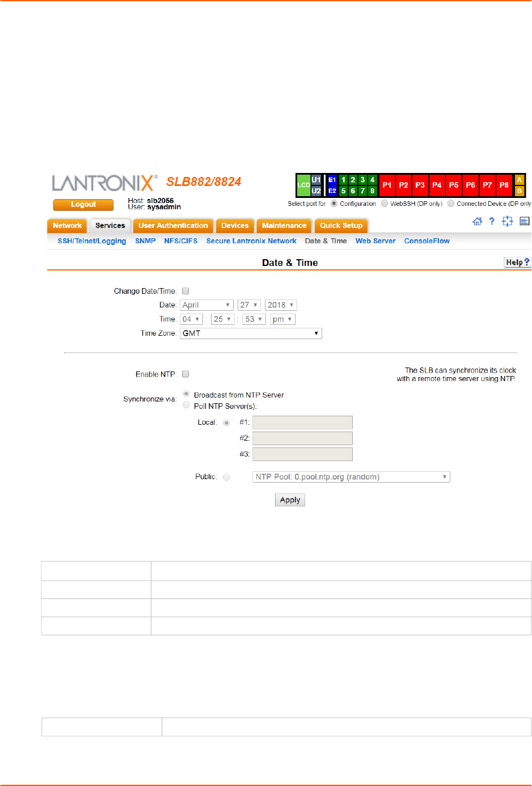Open the SSH/Telnet/Logging link
Screen dimensions: 532x786
(92, 241)
